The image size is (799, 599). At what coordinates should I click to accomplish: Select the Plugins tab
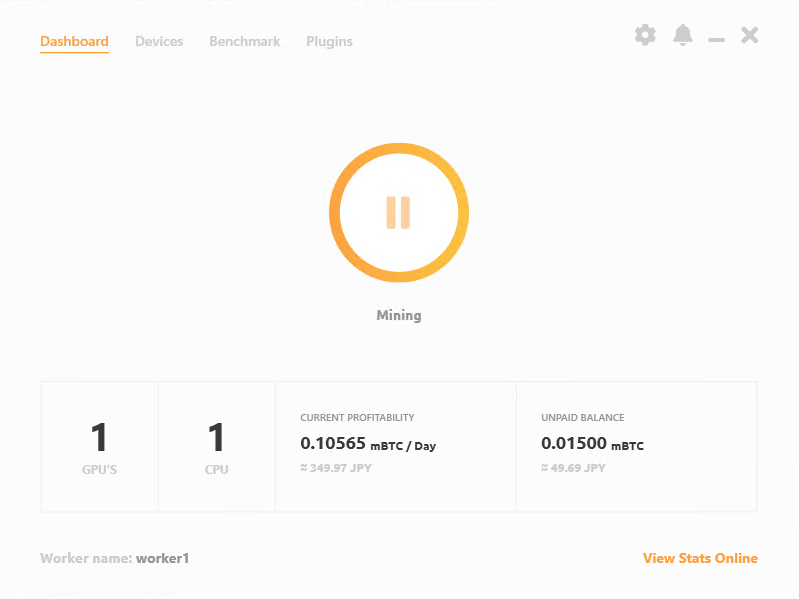[x=329, y=42]
